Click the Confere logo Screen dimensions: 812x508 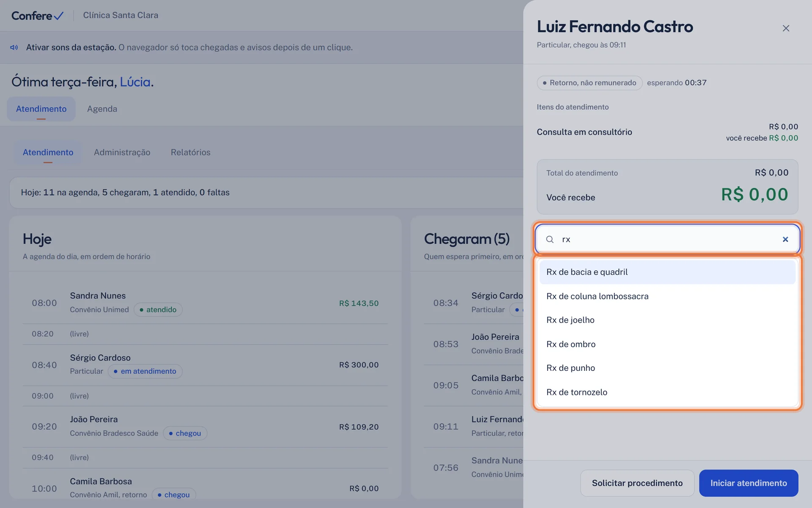37,16
